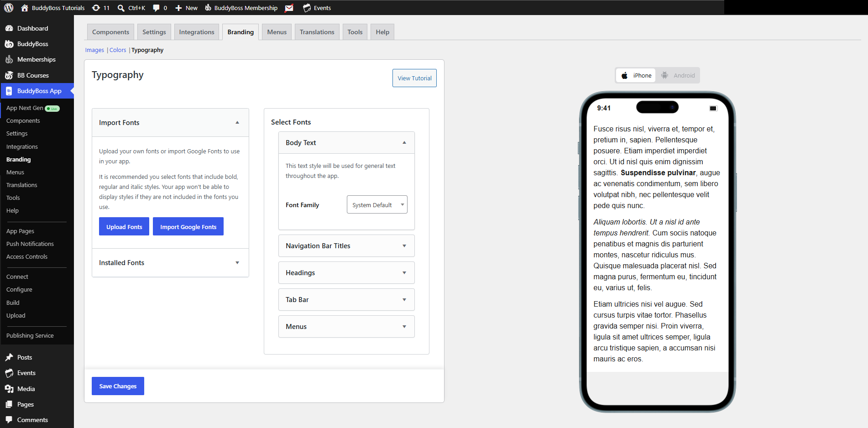Click the WordPress logo icon

pos(9,8)
